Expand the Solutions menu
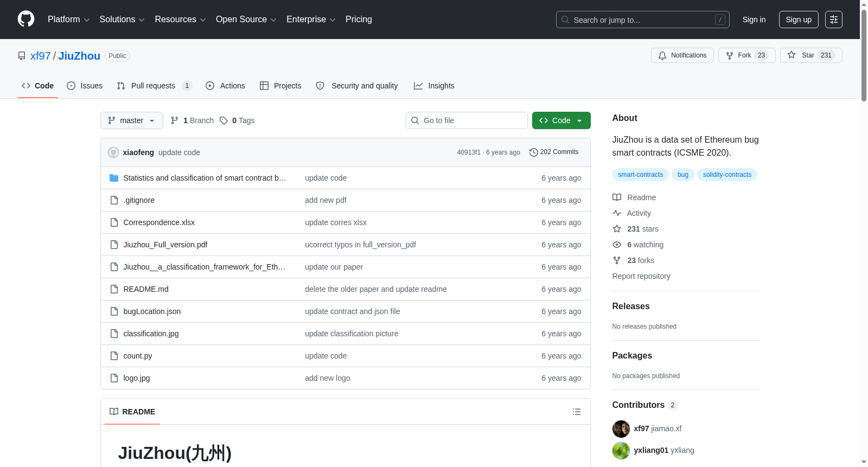The image size is (868, 467). 122,20
